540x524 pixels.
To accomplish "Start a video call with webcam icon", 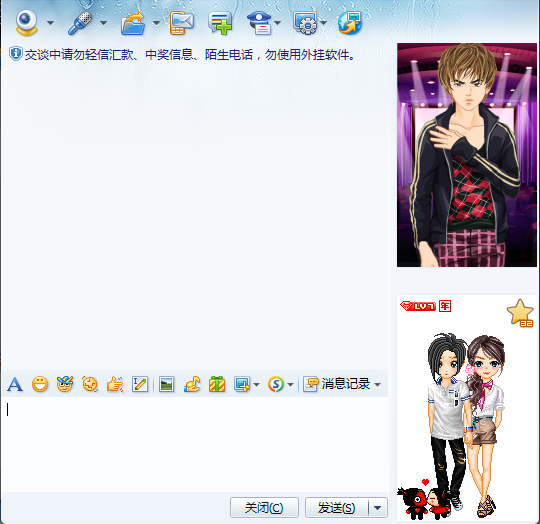I will click(x=27, y=23).
